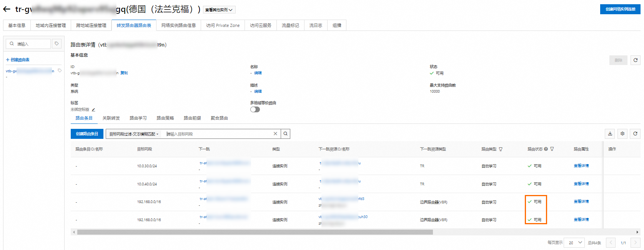The image size is (644, 250).
Task: Open the 组播 tab
Action: pyautogui.click(x=337, y=25)
